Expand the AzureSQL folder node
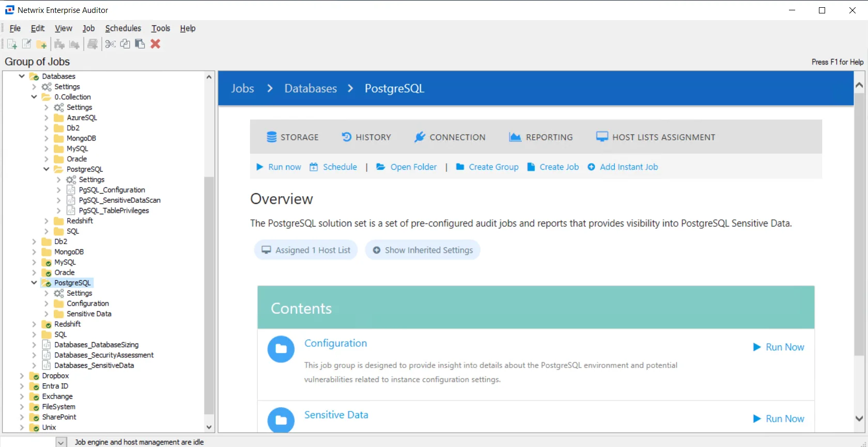This screenshot has height=447, width=868. coord(47,118)
